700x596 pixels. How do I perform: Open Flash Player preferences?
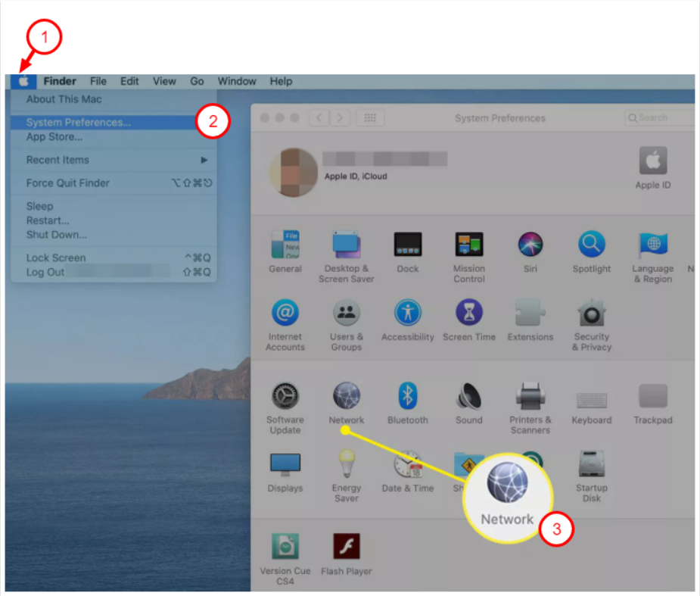pos(347,546)
